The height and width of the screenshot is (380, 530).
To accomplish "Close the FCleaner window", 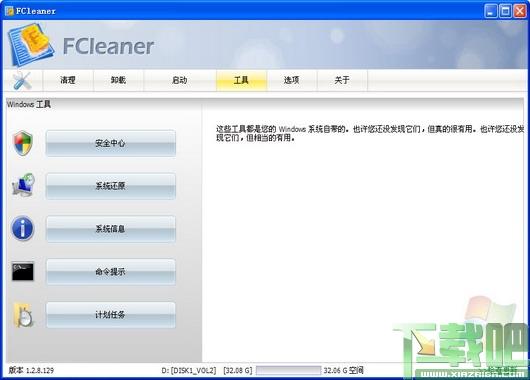I will tap(520, 11).
